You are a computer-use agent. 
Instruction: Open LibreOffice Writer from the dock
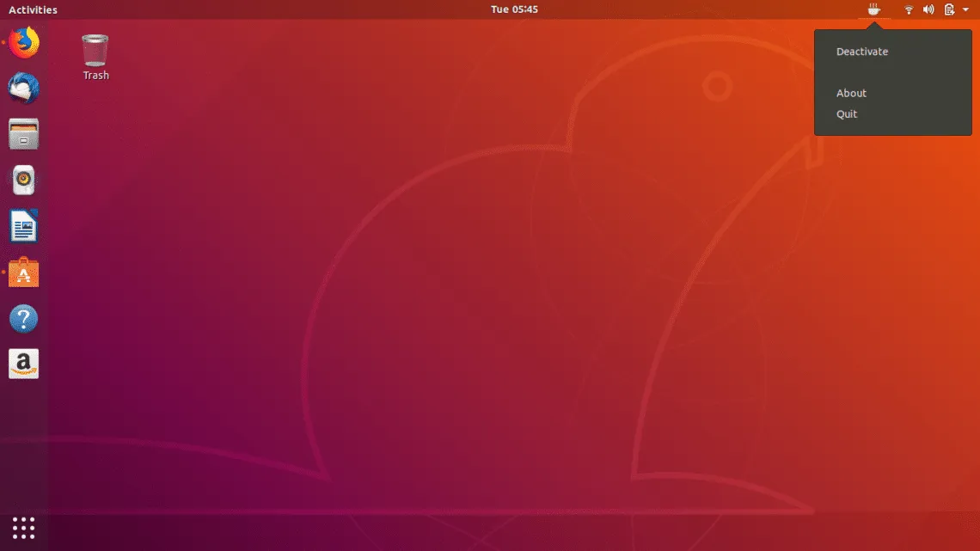(x=24, y=227)
